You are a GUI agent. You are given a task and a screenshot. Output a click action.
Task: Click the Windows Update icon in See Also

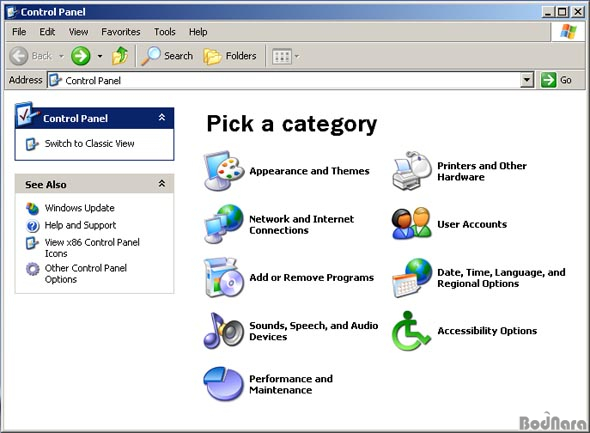click(32, 208)
